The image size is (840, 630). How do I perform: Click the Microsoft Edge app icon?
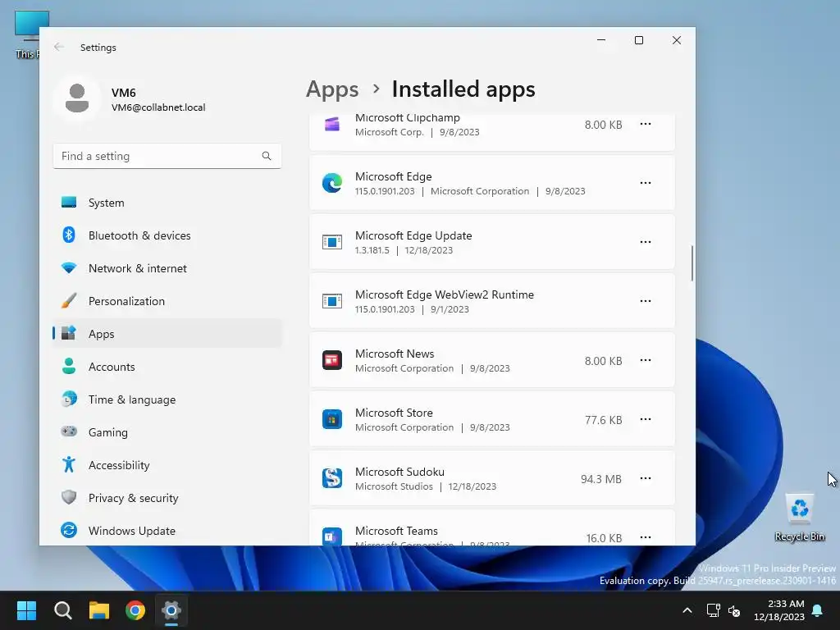tap(332, 183)
